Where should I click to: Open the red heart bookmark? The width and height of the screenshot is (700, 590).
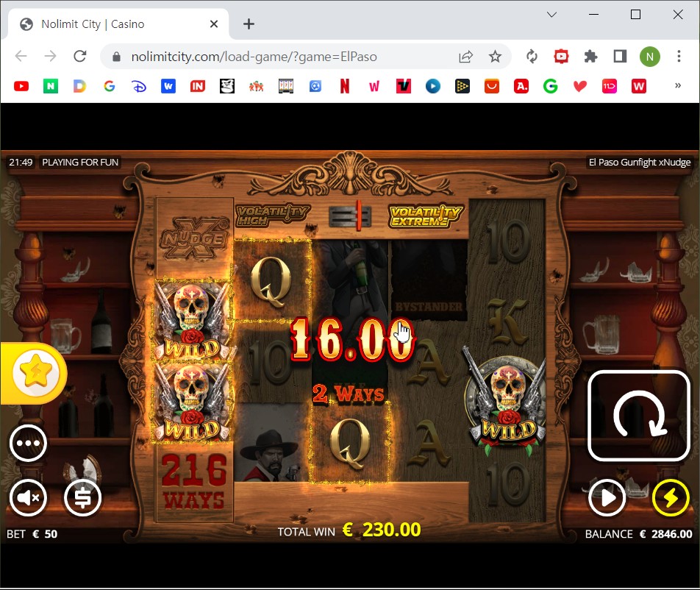click(x=580, y=86)
